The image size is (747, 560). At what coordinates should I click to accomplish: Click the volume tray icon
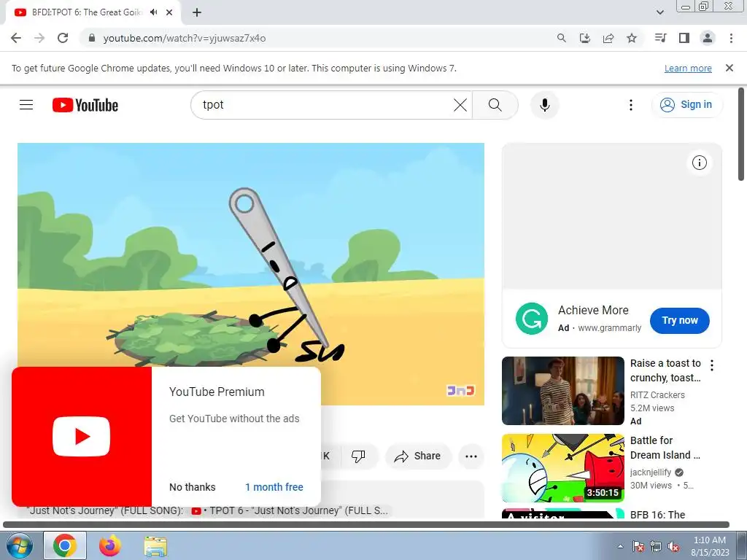(673, 546)
